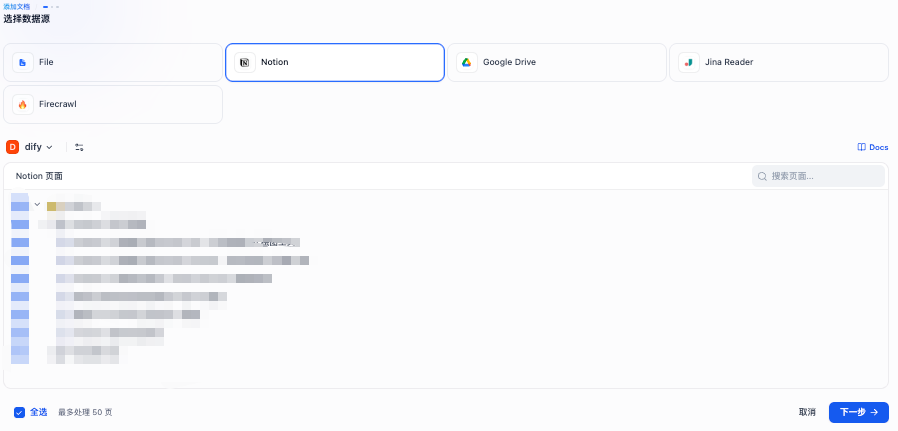Screen dimensions: 898x431
Task: Open the sliders configuration icon beside dify
Action: [x=79, y=147]
